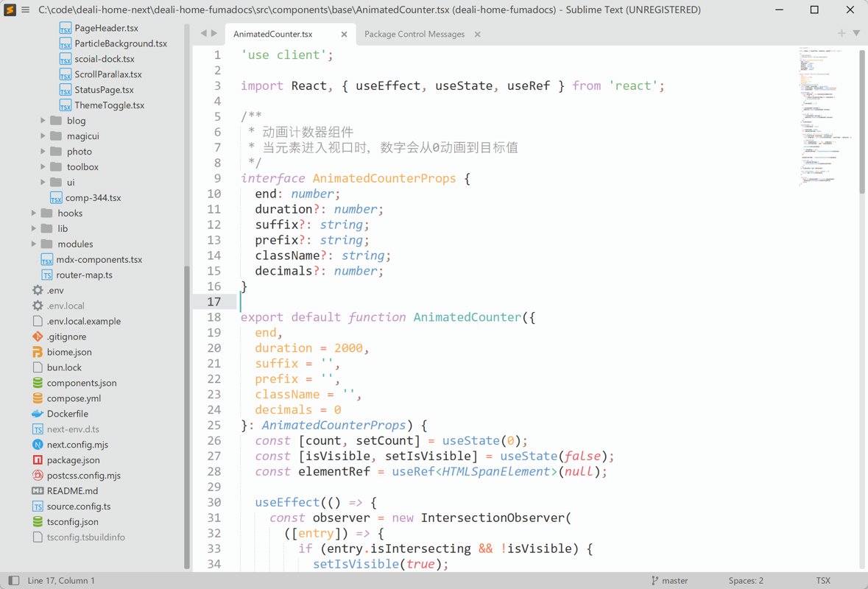Click the npm icon beside package.json
This screenshot has width=868, height=589.
38,460
